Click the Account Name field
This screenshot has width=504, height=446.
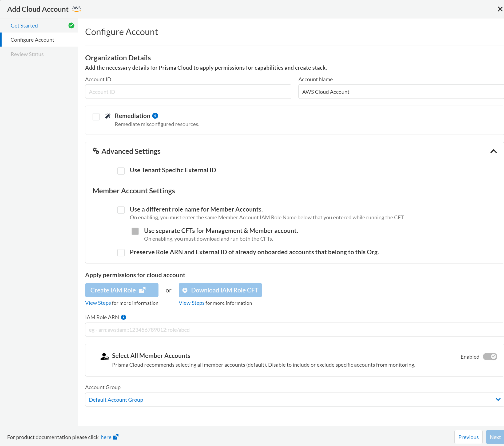point(401,92)
